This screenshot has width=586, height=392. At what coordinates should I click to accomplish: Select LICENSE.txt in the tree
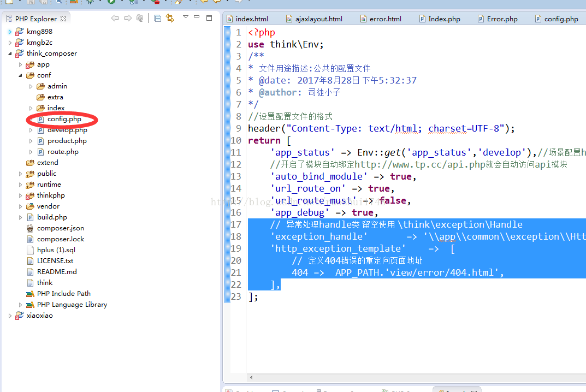[x=55, y=261]
